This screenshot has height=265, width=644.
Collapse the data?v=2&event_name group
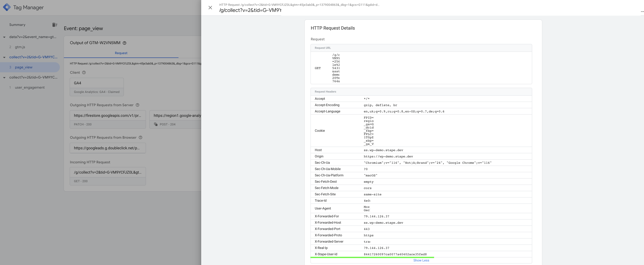(x=4, y=37)
